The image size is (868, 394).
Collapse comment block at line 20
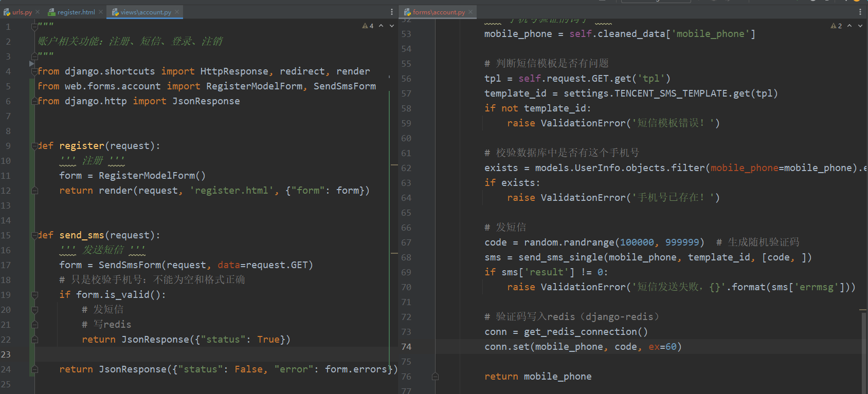(34, 310)
